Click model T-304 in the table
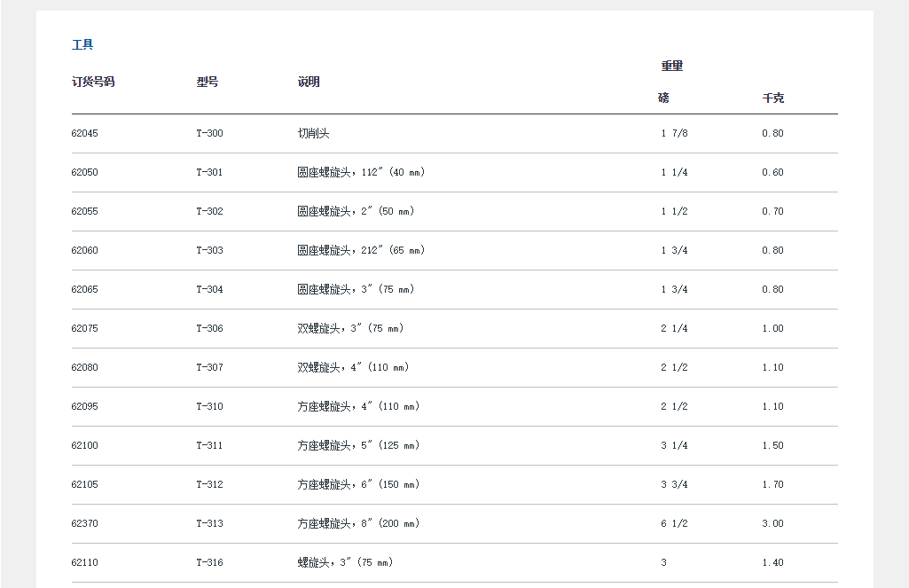This screenshot has width=909, height=588. click(209, 289)
